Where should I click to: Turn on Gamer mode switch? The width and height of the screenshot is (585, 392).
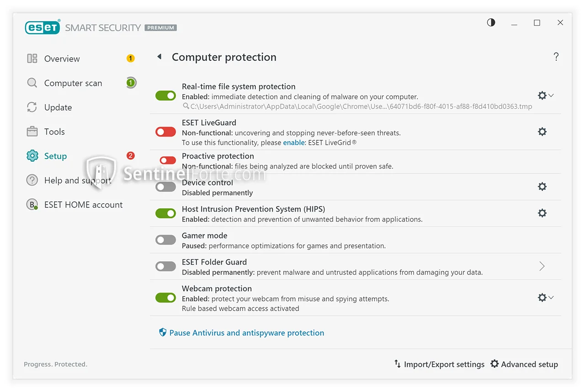[x=165, y=240]
